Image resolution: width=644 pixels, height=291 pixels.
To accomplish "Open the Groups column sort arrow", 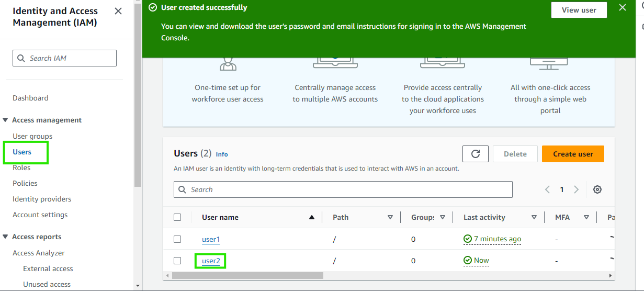I will click(443, 217).
